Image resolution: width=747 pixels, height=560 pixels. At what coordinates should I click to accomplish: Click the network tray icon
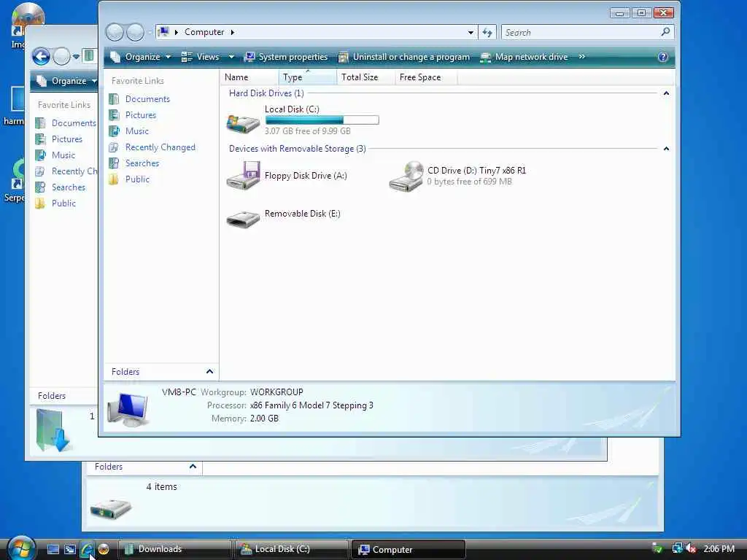(677, 548)
